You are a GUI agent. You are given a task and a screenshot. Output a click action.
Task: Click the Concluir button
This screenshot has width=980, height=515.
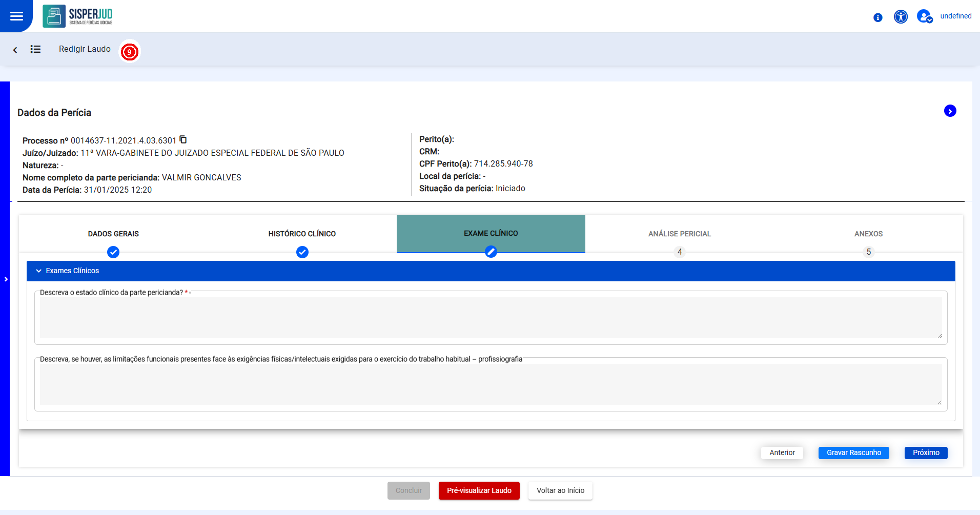click(409, 490)
